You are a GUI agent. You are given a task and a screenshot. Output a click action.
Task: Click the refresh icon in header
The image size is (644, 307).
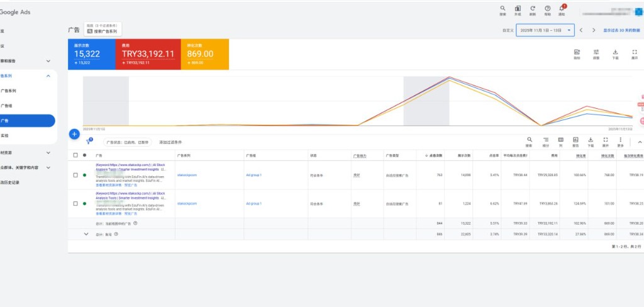coord(533,10)
